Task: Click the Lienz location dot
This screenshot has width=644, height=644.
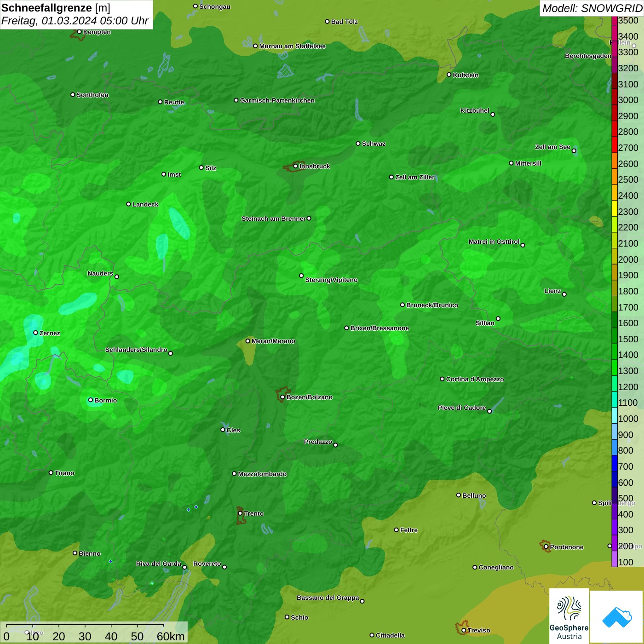Action: pos(564,294)
